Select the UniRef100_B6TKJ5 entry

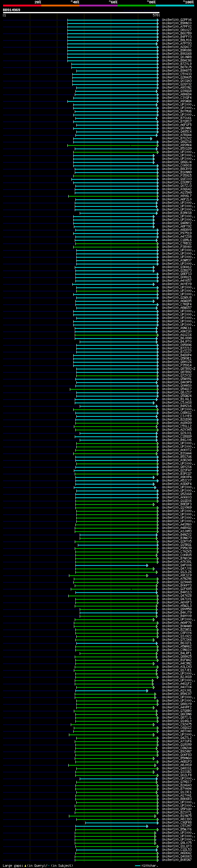[x=177, y=67]
